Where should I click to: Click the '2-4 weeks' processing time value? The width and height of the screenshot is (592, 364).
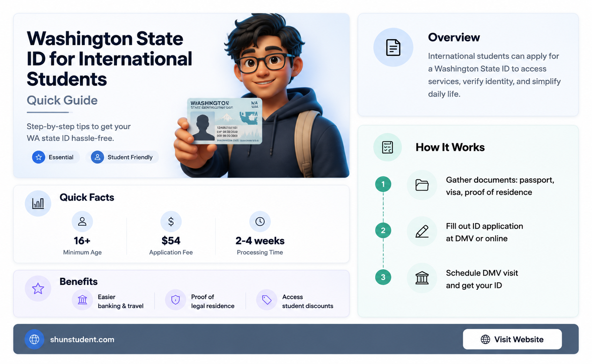pyautogui.click(x=260, y=241)
